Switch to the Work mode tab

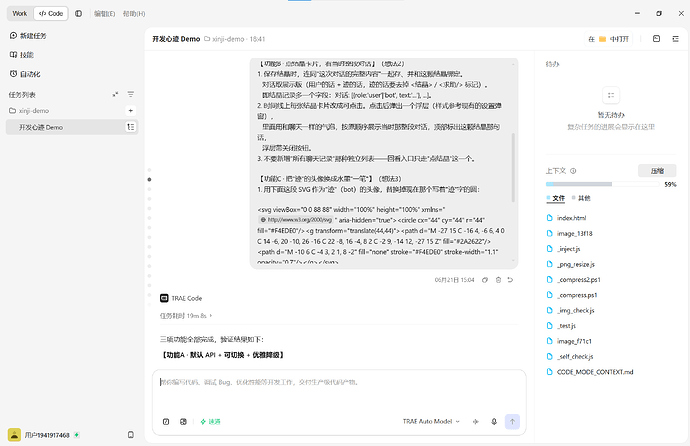20,14
